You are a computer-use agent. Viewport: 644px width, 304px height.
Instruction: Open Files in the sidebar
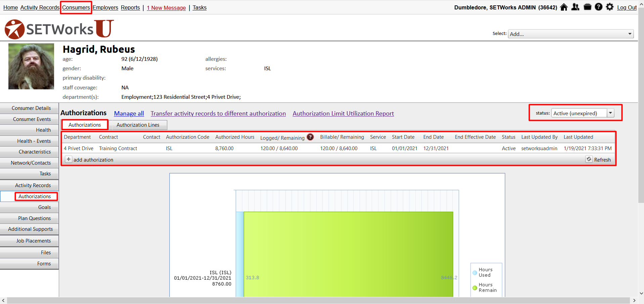coord(29,253)
